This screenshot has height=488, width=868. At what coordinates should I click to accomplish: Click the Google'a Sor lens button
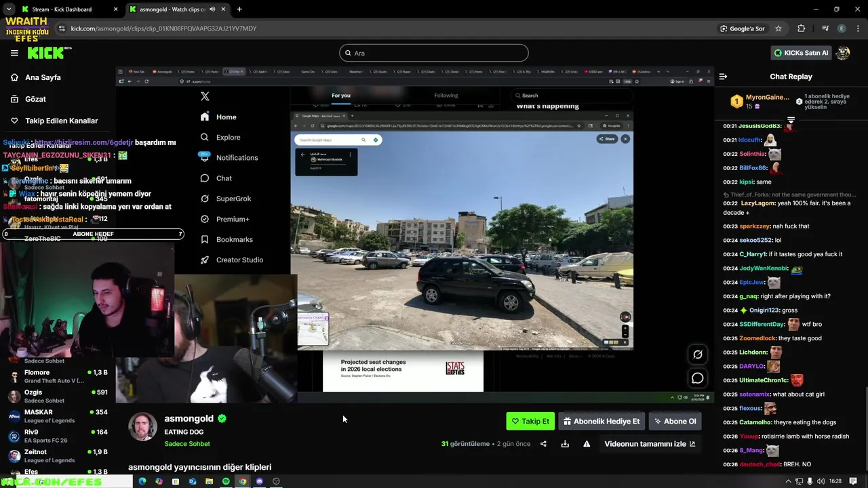coord(743,28)
